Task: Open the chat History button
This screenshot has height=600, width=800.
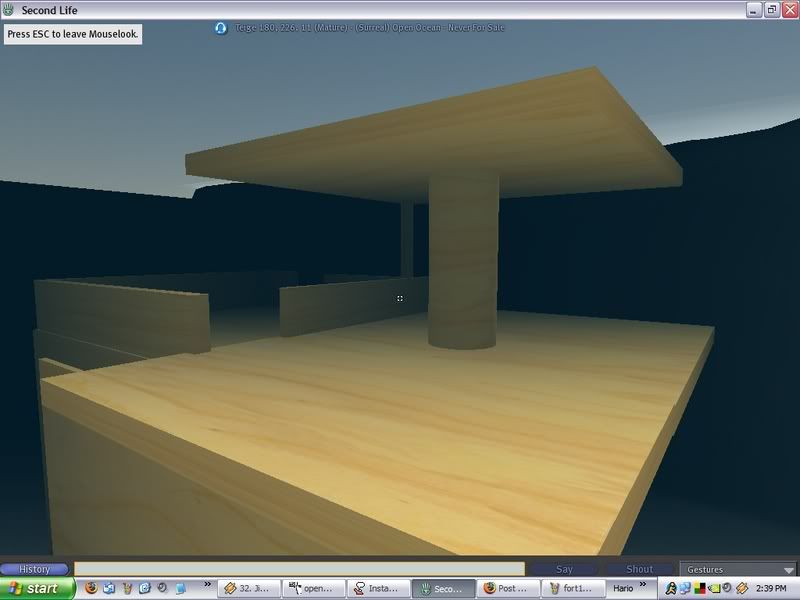Action: pos(35,569)
